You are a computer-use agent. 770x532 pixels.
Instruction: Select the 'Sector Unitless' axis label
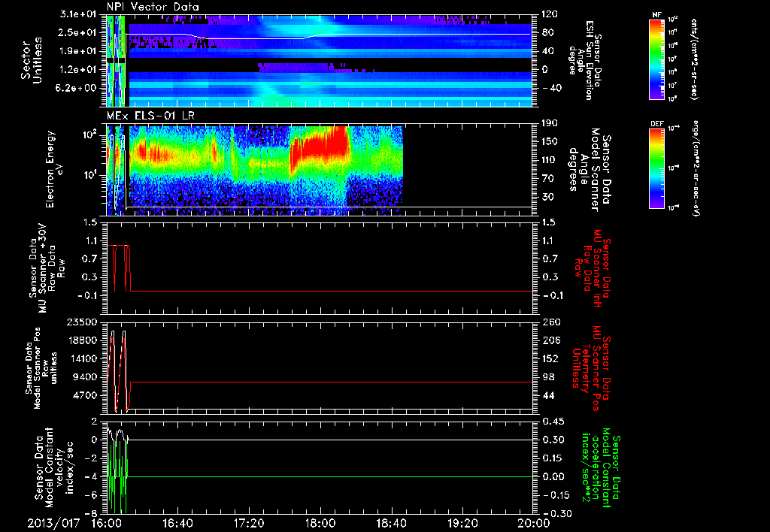click(x=32, y=60)
